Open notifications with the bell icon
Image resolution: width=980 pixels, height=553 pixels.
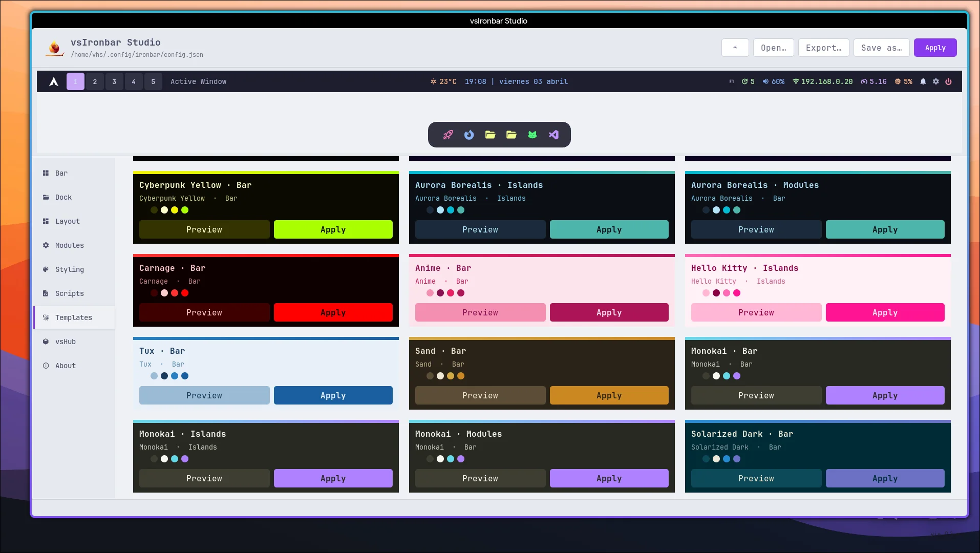point(923,81)
